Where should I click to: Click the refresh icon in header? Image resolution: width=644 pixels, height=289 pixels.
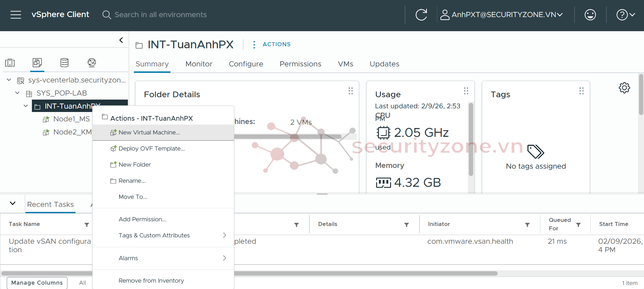(x=421, y=15)
